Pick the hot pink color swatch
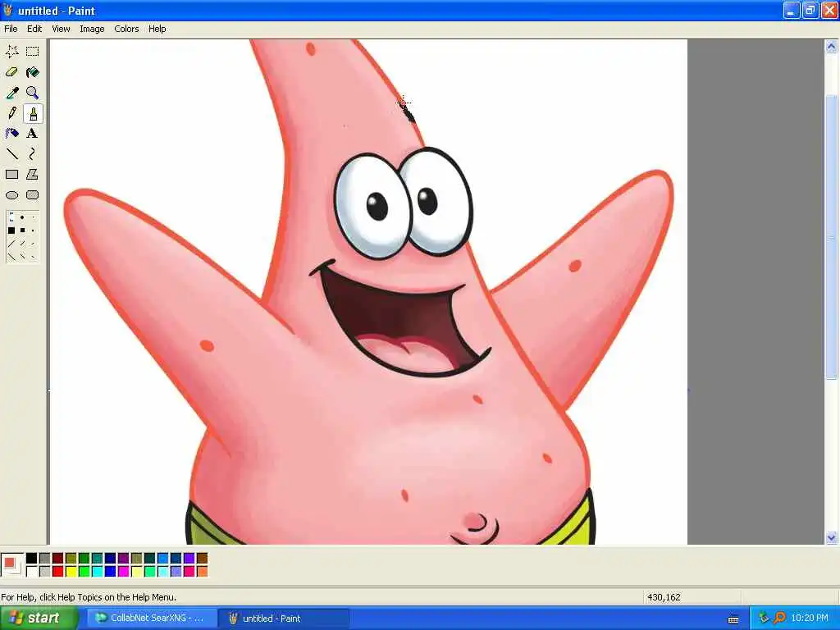 click(x=189, y=572)
